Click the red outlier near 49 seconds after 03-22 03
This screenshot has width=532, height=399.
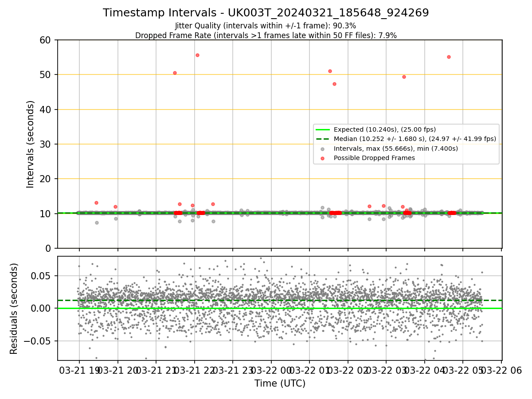tap(404, 77)
